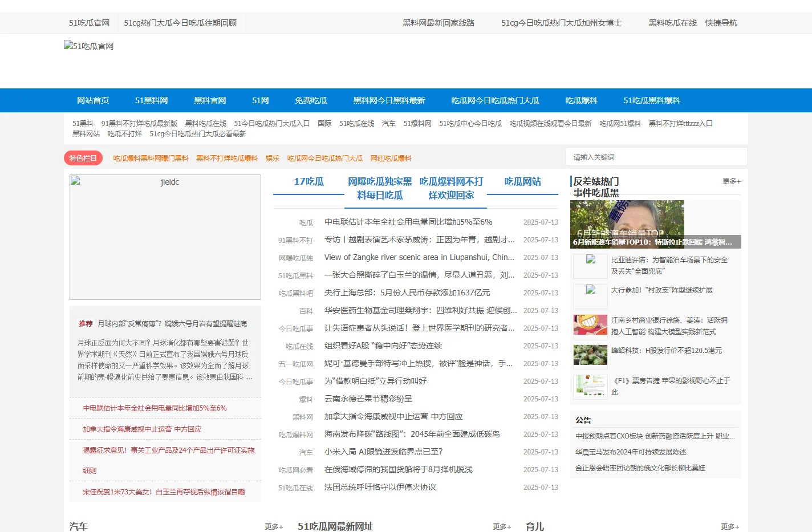Open the 娱乐 orange link
Image resolution: width=812 pixels, height=532 pixels.
pos(273,159)
